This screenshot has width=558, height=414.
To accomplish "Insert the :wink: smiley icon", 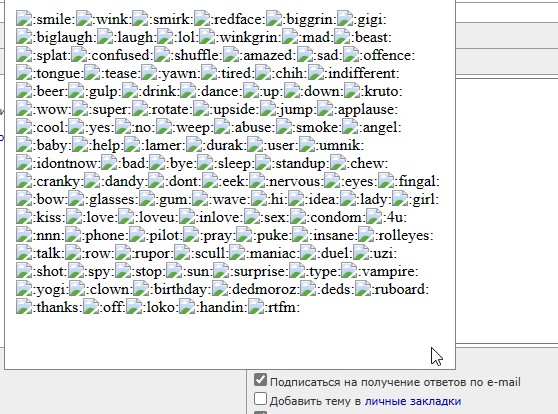I will pyautogui.click(x=84, y=19).
